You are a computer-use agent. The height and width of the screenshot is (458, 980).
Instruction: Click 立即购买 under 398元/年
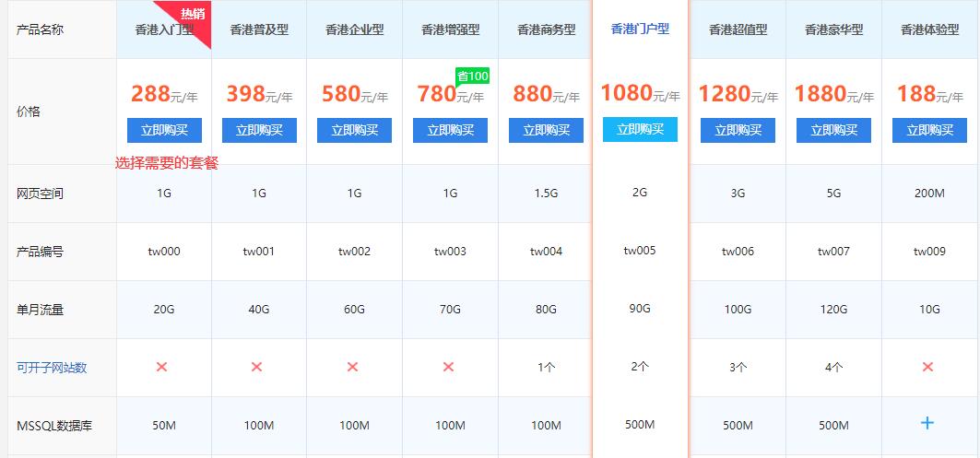(259, 130)
